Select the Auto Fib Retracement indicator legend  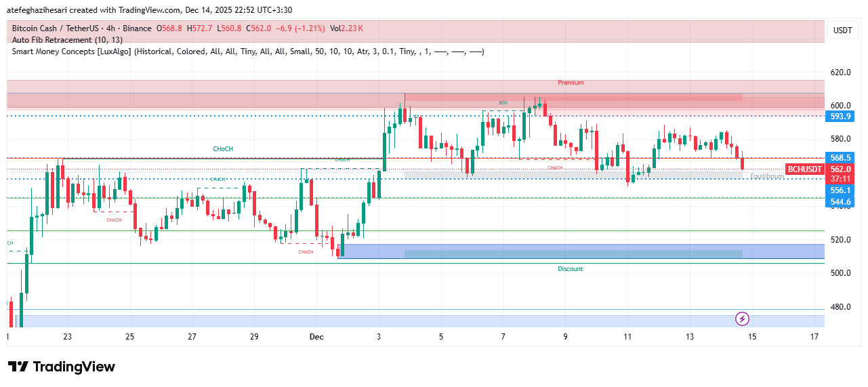pos(67,40)
